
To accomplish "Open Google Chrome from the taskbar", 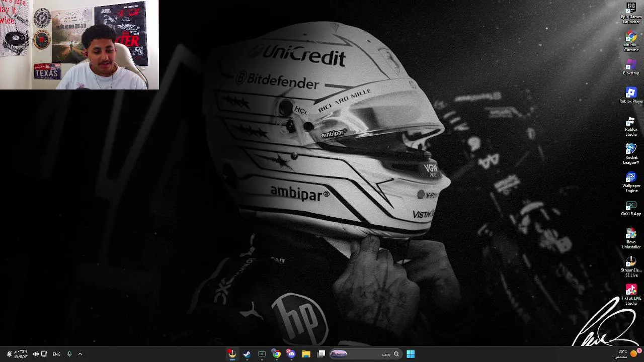I will [x=276, y=354].
